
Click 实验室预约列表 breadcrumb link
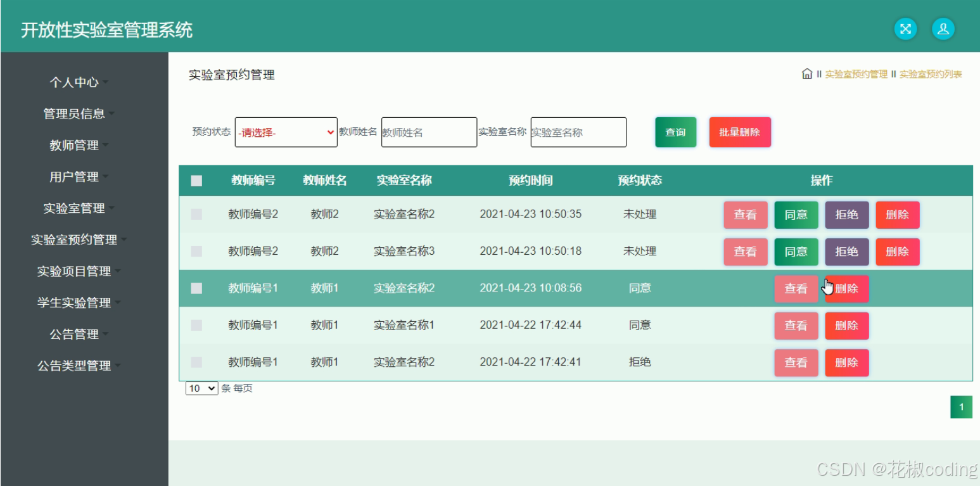click(931, 74)
